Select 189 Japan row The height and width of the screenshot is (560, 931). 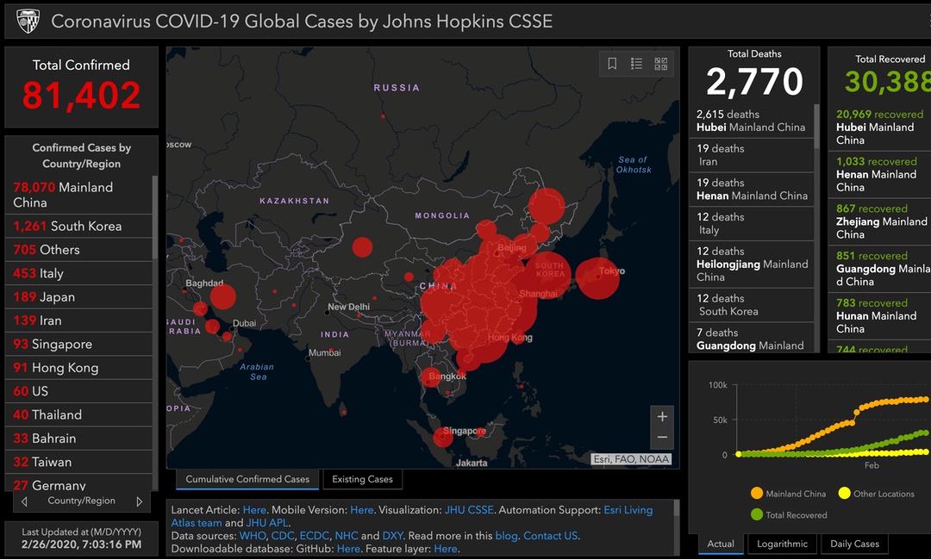pyautogui.click(x=79, y=296)
